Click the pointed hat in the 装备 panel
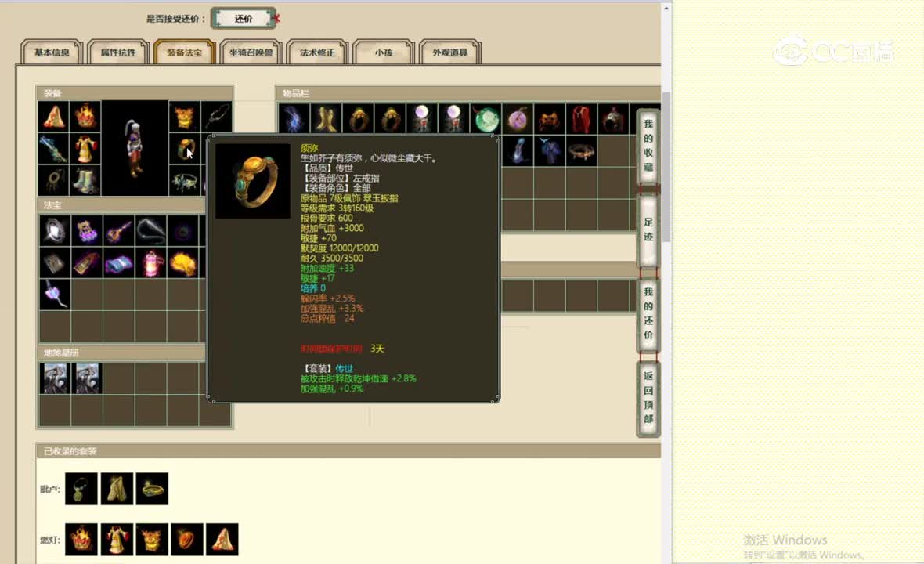 tap(53, 117)
